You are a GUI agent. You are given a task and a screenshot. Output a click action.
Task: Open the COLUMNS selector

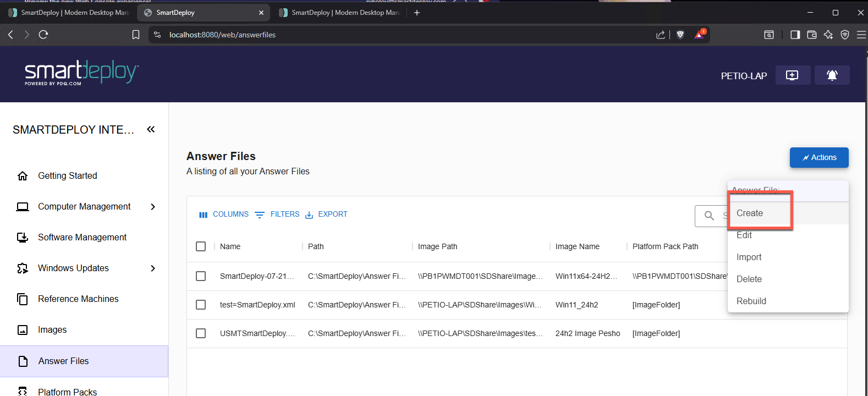(224, 215)
